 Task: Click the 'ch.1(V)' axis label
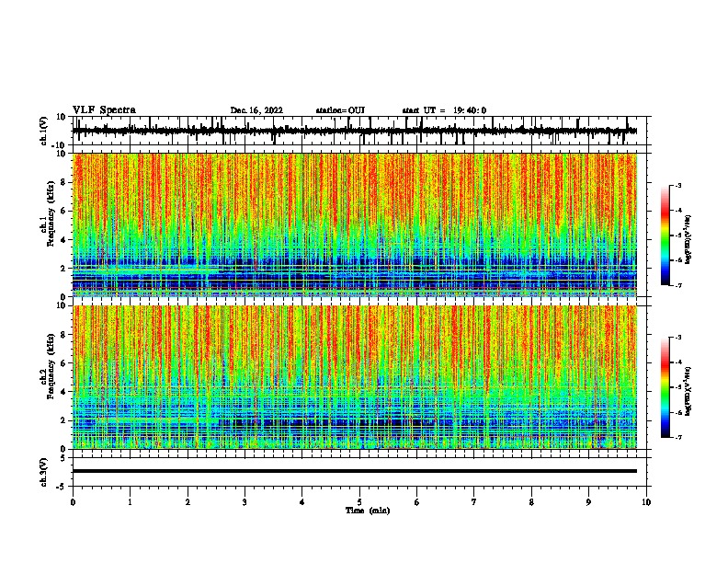coord(44,131)
